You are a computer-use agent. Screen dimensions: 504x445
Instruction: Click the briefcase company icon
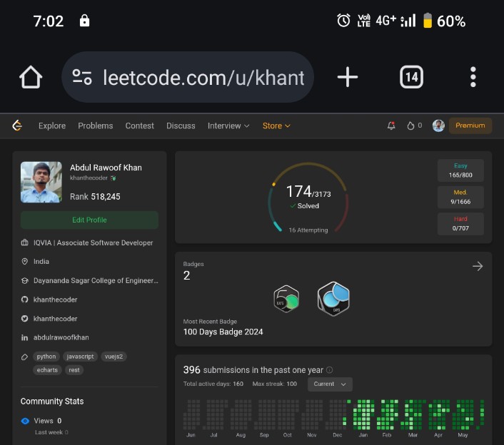pyautogui.click(x=24, y=242)
